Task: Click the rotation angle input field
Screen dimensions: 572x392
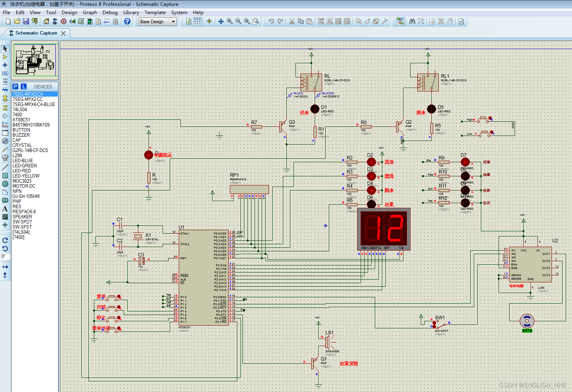Action: 5,256
